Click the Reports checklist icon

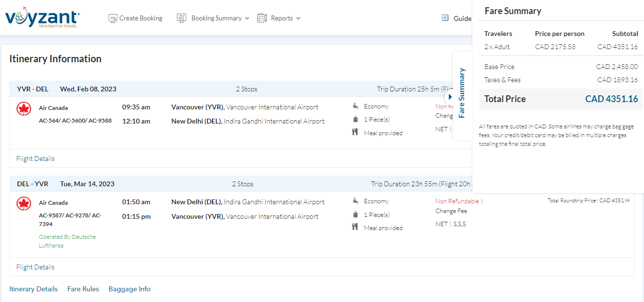coord(262,18)
